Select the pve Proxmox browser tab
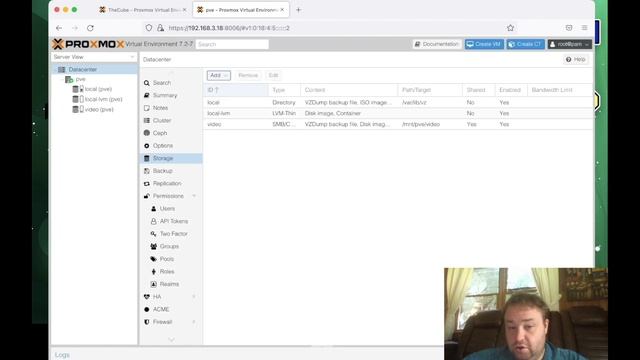 coord(241,10)
